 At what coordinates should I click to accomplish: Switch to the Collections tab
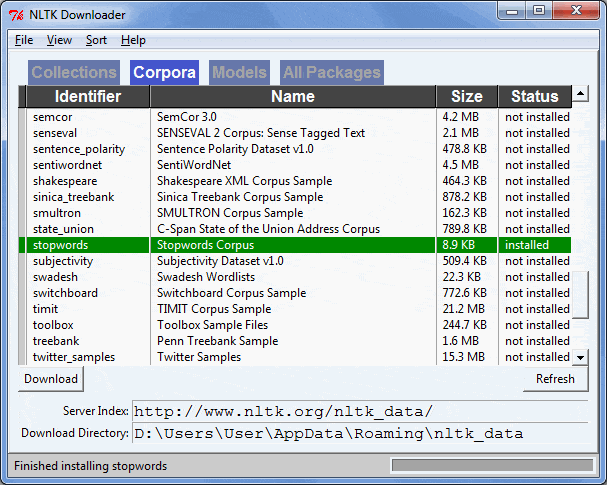coord(74,72)
